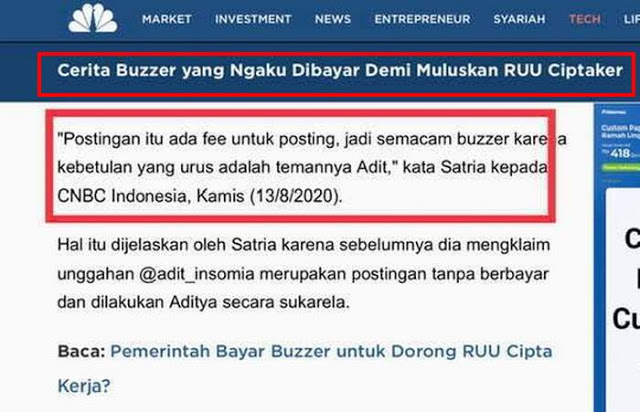Open the SYARIAH section
640x412 pixels.
519,19
